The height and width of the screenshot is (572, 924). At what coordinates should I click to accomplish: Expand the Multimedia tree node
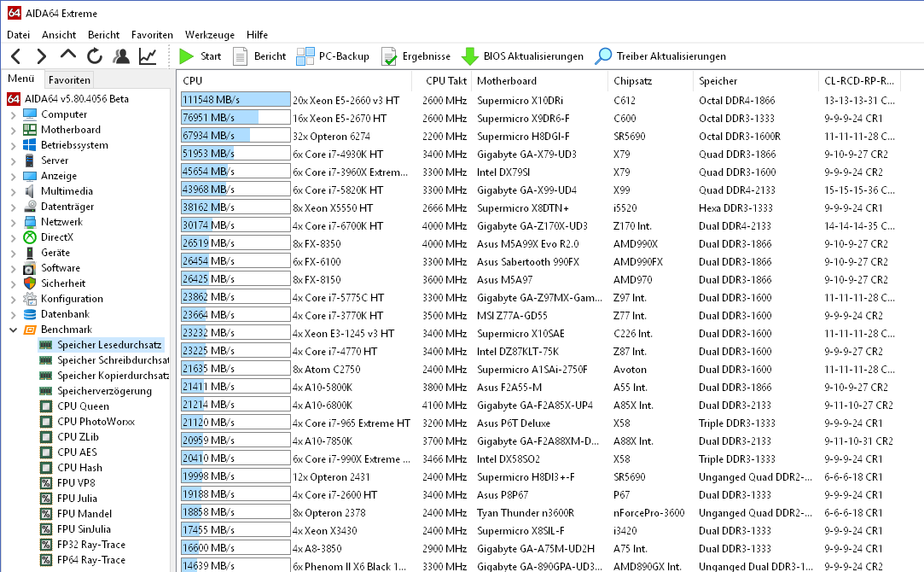(13, 191)
